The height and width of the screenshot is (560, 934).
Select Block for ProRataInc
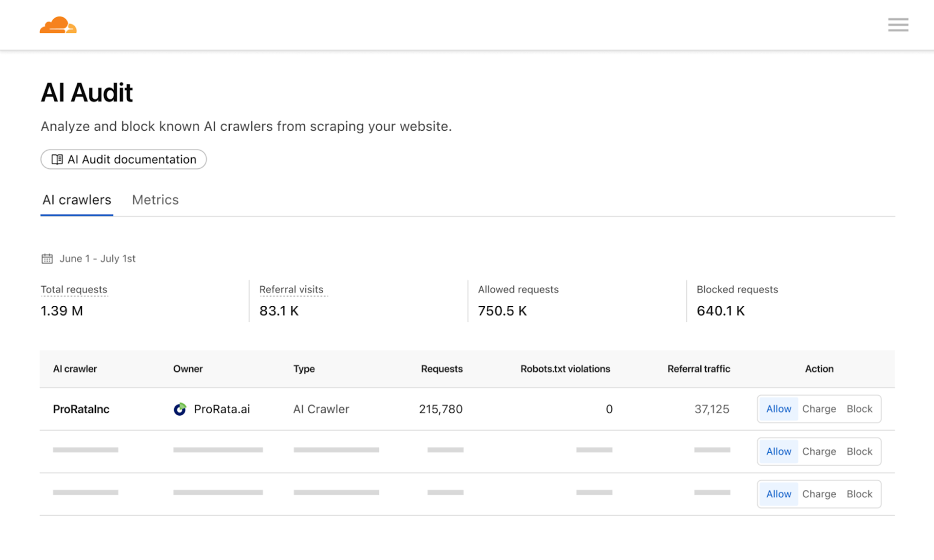(x=859, y=409)
